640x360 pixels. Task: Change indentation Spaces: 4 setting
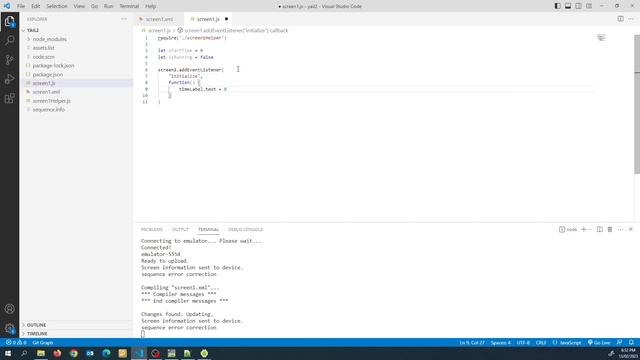point(500,342)
